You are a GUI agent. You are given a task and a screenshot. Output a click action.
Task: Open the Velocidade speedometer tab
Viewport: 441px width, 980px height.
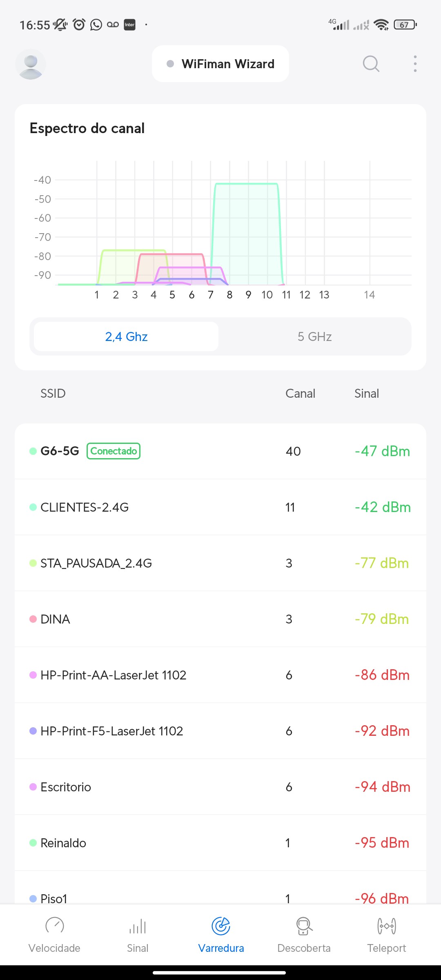point(54,934)
